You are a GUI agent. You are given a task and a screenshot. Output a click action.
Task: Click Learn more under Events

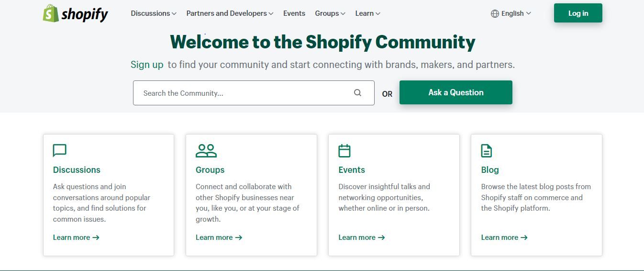coord(362,237)
